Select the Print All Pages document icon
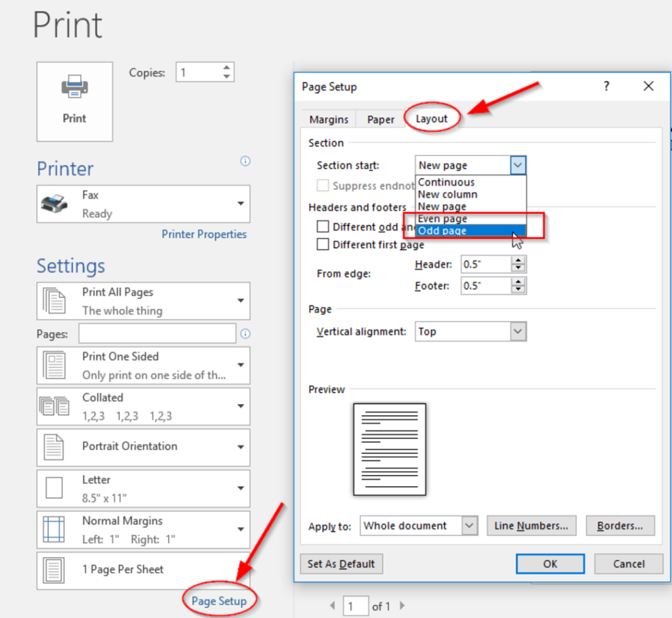The image size is (672, 618). (53, 300)
